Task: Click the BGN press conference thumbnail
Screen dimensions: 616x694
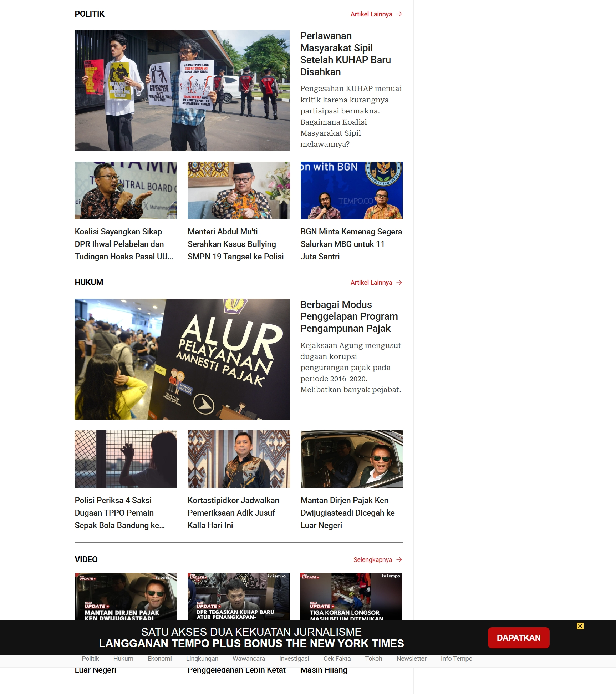Action: pyautogui.click(x=351, y=190)
